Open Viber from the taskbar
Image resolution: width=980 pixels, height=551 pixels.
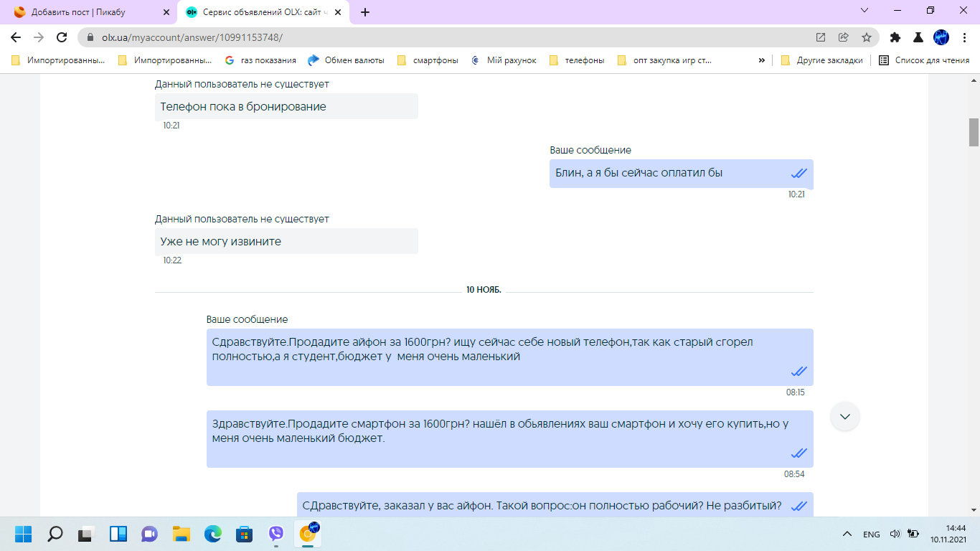pyautogui.click(x=276, y=534)
